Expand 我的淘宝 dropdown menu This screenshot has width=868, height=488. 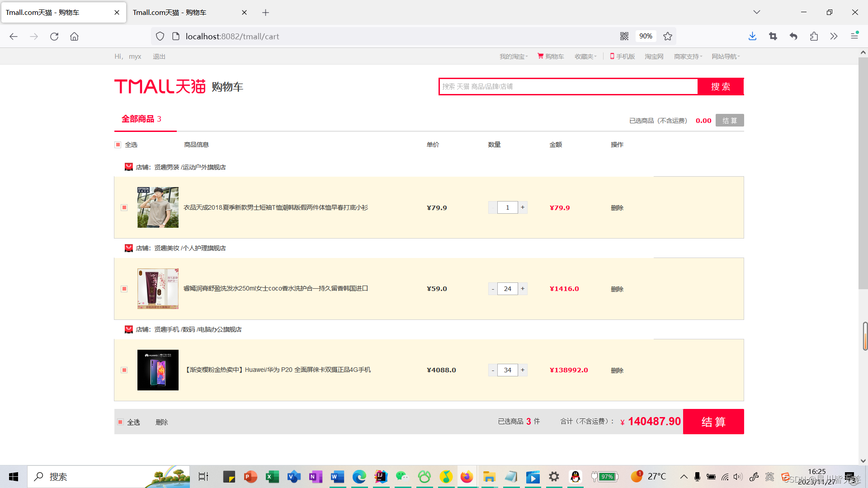point(514,56)
